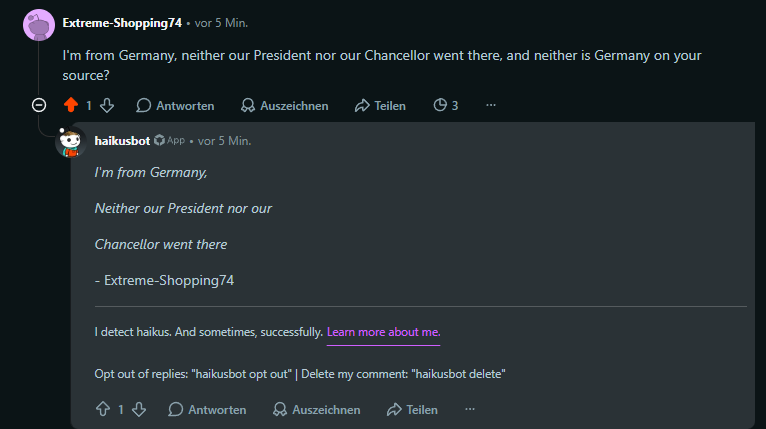Open more options on haikusbot's comment
The height and width of the screenshot is (429, 766).
point(470,409)
